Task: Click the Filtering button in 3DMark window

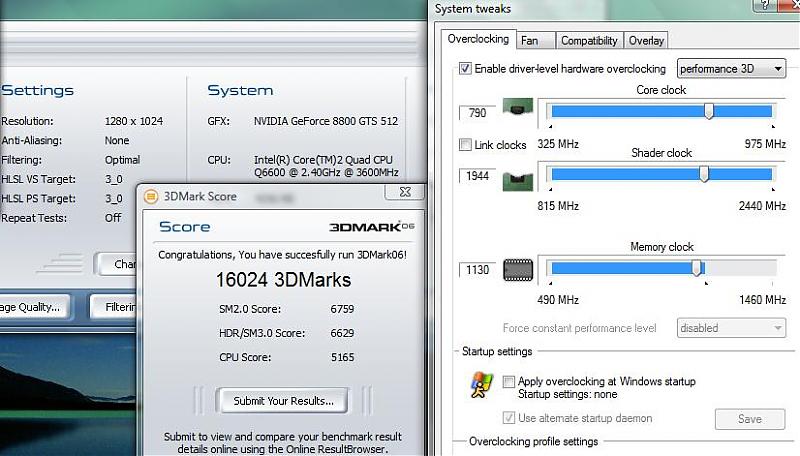Action: (x=115, y=307)
